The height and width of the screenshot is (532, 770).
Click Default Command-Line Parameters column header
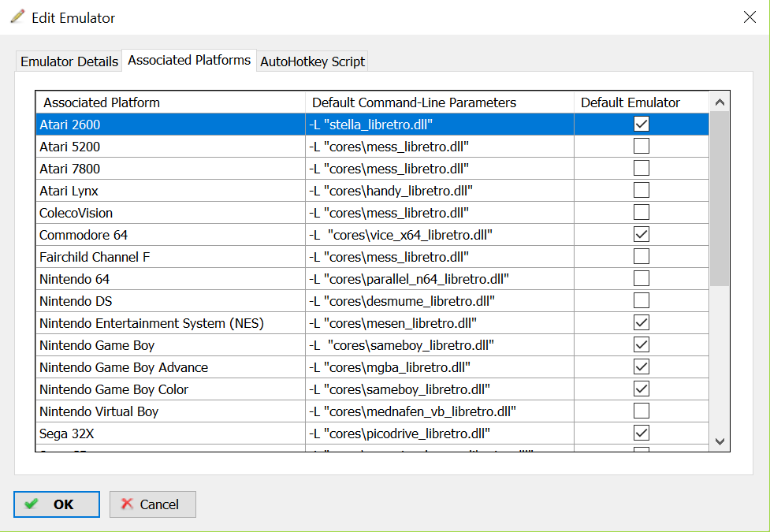pos(440,102)
